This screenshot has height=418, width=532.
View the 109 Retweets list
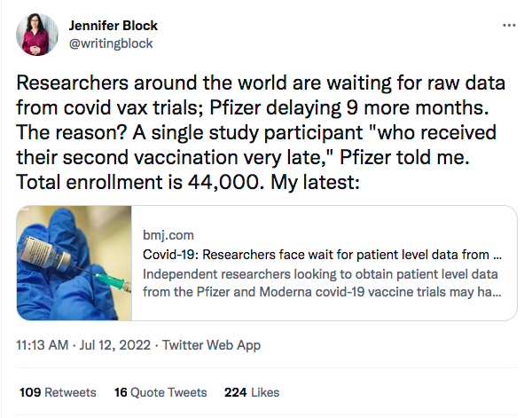tap(58, 392)
